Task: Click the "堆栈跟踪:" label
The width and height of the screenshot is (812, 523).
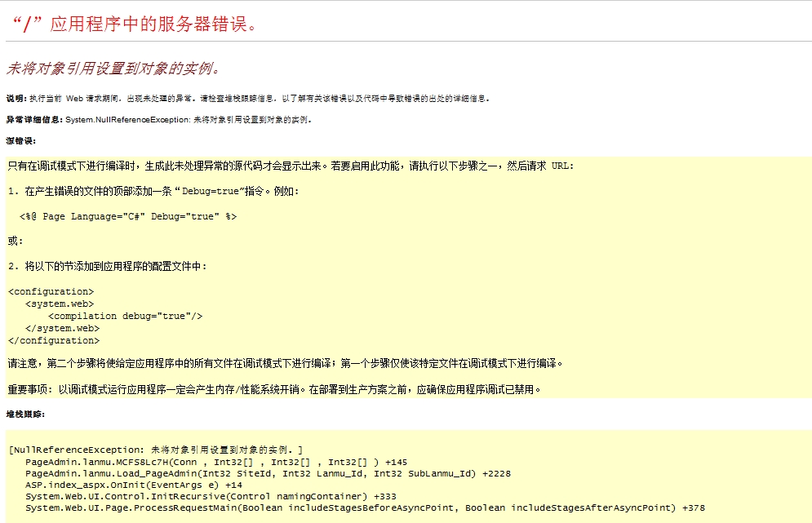Action: [x=25, y=414]
